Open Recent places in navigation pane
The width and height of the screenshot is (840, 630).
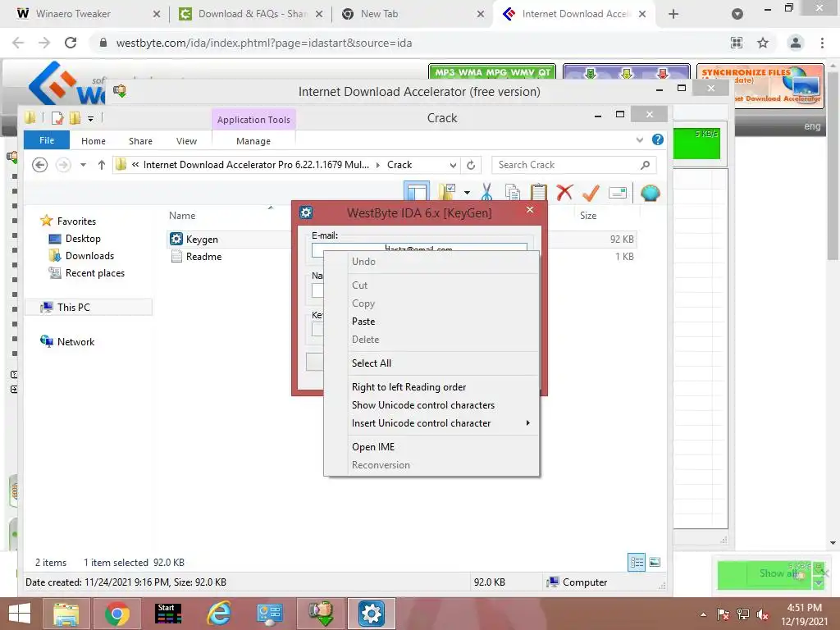[x=95, y=272]
